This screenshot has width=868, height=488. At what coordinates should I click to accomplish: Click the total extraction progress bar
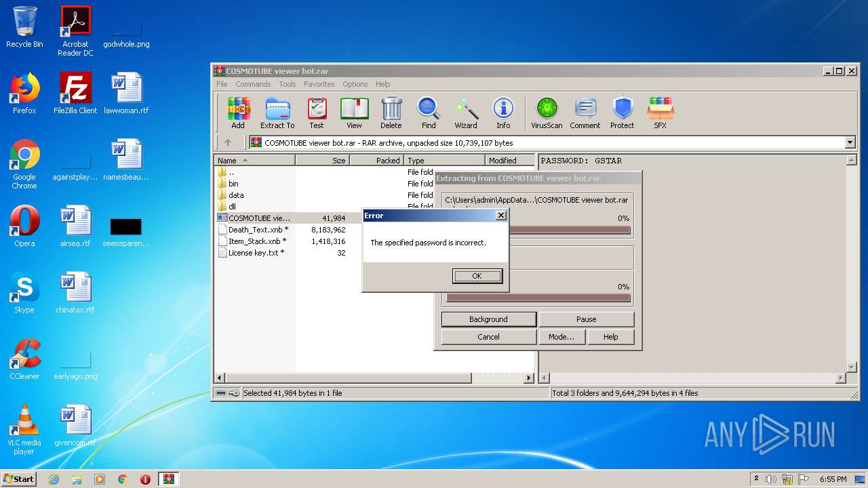click(538, 298)
